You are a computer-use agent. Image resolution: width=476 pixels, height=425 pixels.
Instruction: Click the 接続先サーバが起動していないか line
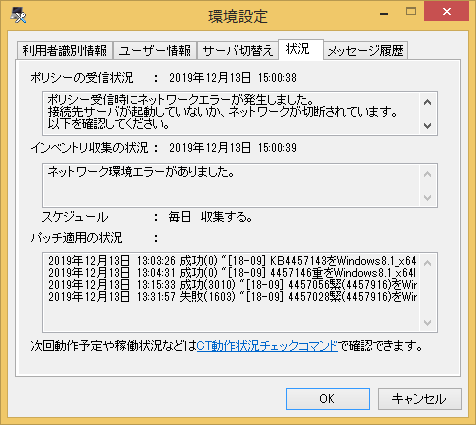(223, 112)
